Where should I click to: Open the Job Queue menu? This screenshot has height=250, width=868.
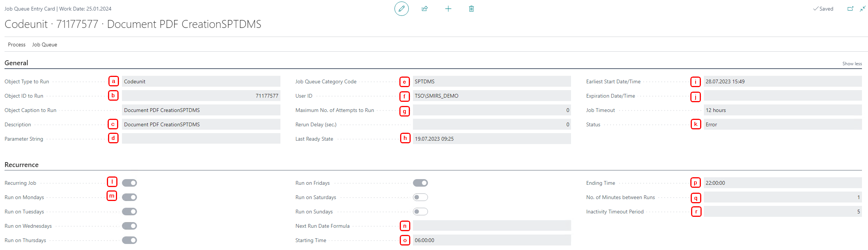(44, 44)
